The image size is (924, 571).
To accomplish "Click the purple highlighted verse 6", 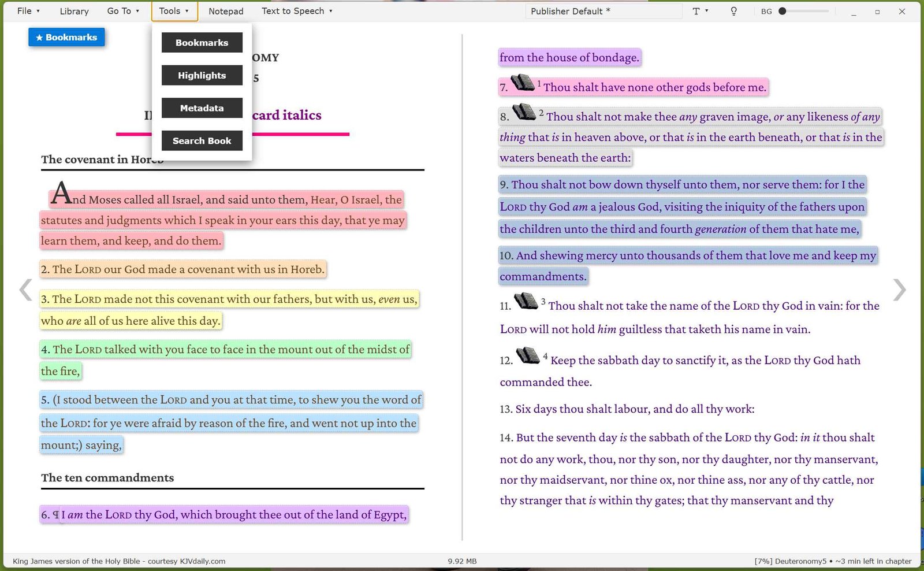I will pyautogui.click(x=224, y=514).
